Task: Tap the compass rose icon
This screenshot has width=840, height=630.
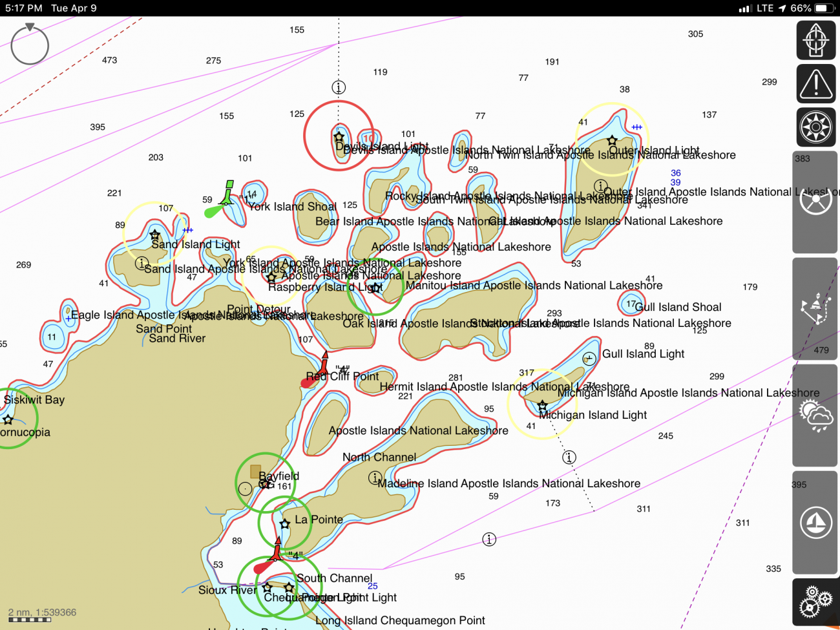Action: click(816, 127)
